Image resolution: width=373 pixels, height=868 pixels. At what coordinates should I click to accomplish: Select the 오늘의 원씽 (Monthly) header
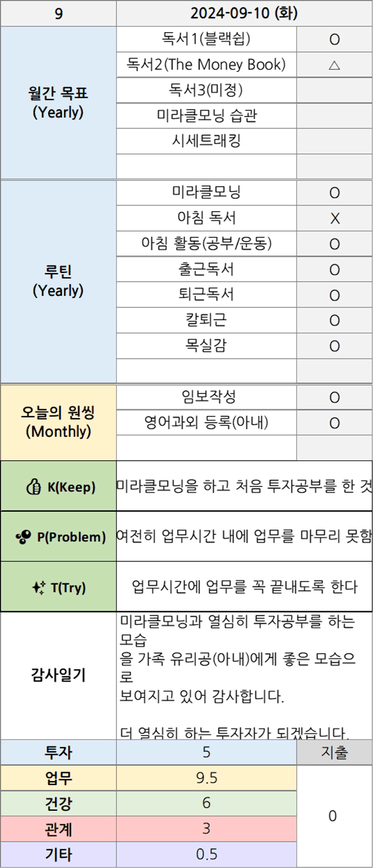tap(58, 422)
